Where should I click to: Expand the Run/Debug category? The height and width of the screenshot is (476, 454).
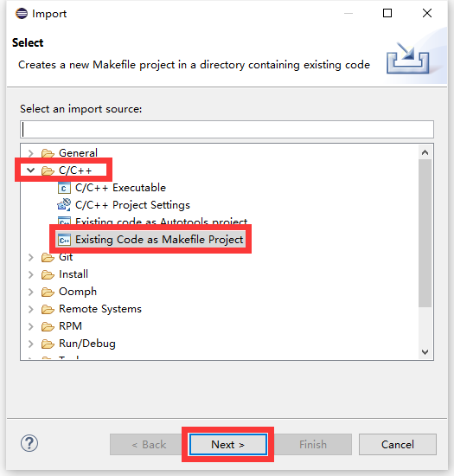30,344
